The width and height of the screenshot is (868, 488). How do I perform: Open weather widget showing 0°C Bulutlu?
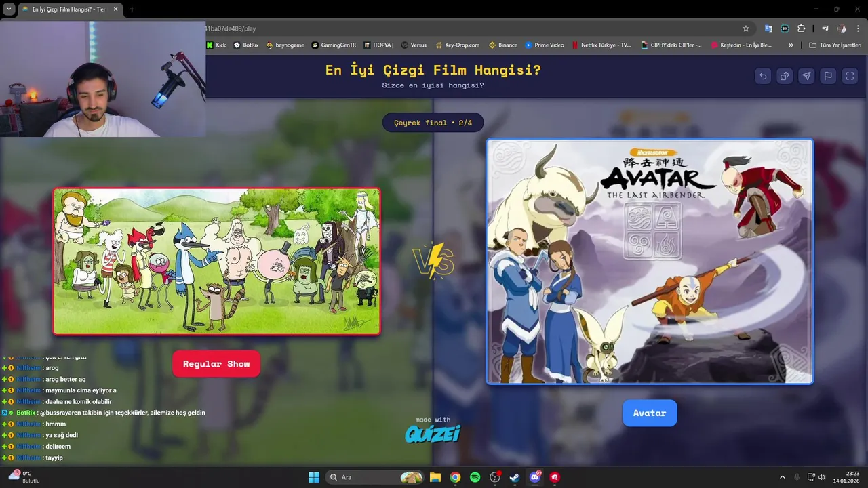24,476
